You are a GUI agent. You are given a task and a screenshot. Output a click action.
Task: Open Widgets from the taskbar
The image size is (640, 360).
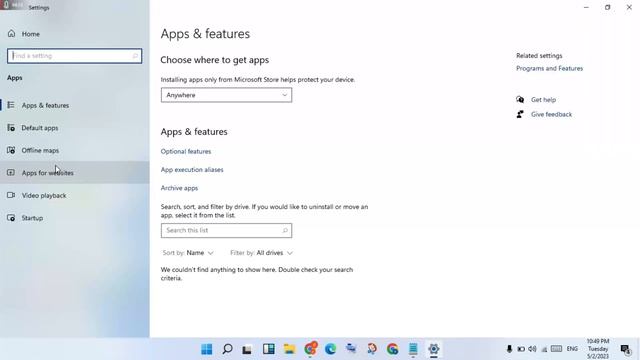(269, 349)
